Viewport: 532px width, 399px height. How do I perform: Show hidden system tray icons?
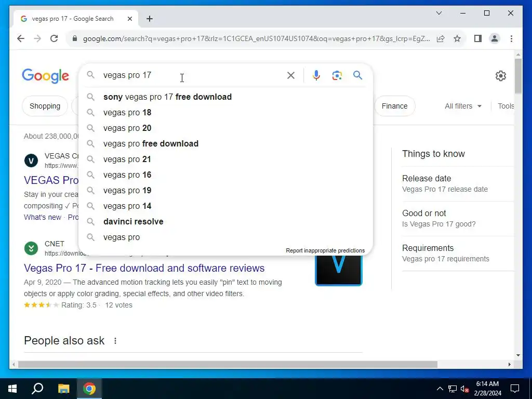[440, 389]
